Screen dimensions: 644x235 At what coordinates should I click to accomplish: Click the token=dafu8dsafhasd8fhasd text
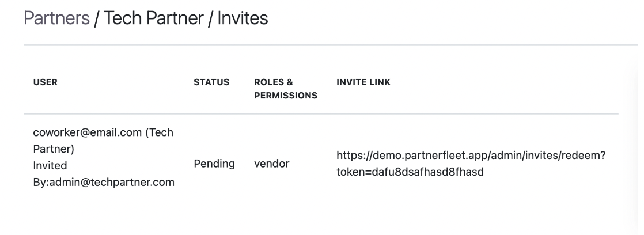coord(410,172)
